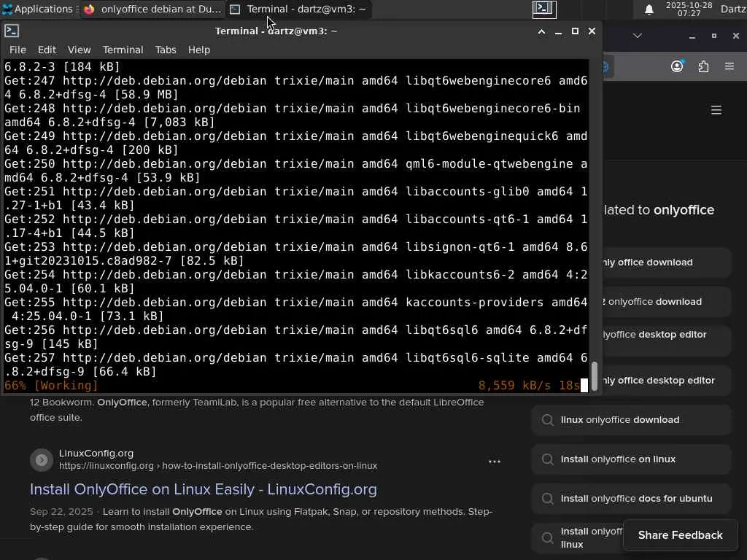
Task: Click the terminal window title bar icon
Action: [x=12, y=31]
